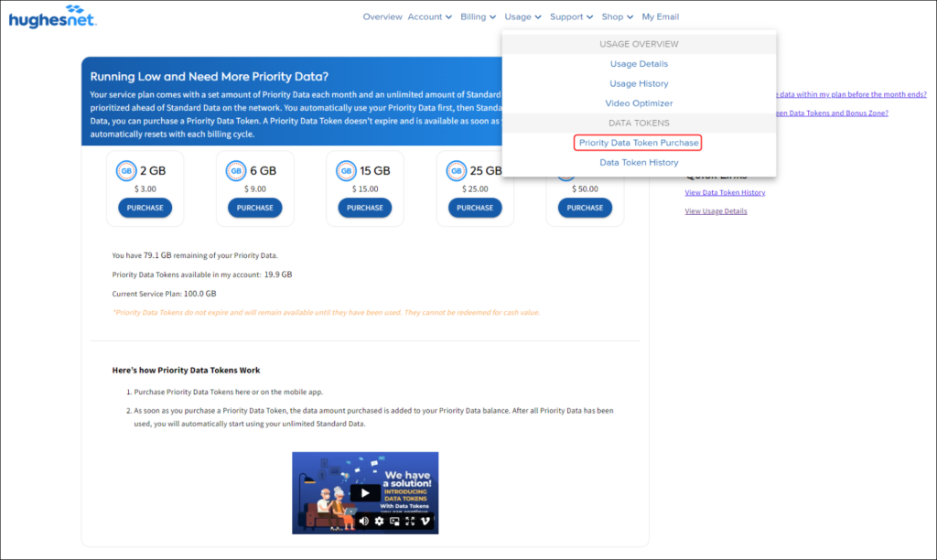Click the GB icon on the 2 GB token
The width and height of the screenshot is (937, 560).
click(126, 171)
